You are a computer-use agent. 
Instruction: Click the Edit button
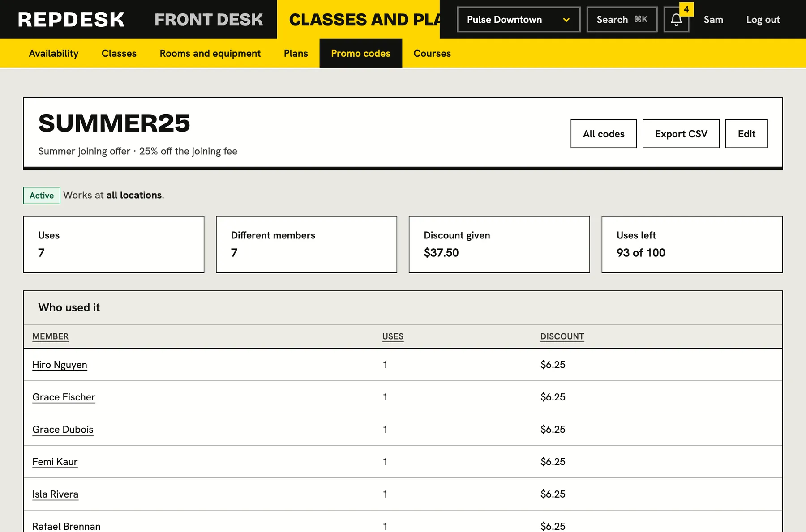coord(746,134)
